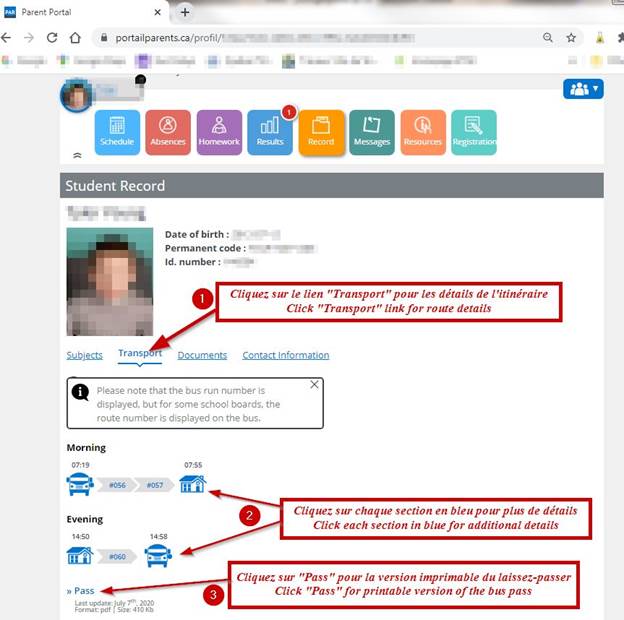Click the morning bus icon at 07:19
Screen dimensions: 624x620
pos(80,484)
